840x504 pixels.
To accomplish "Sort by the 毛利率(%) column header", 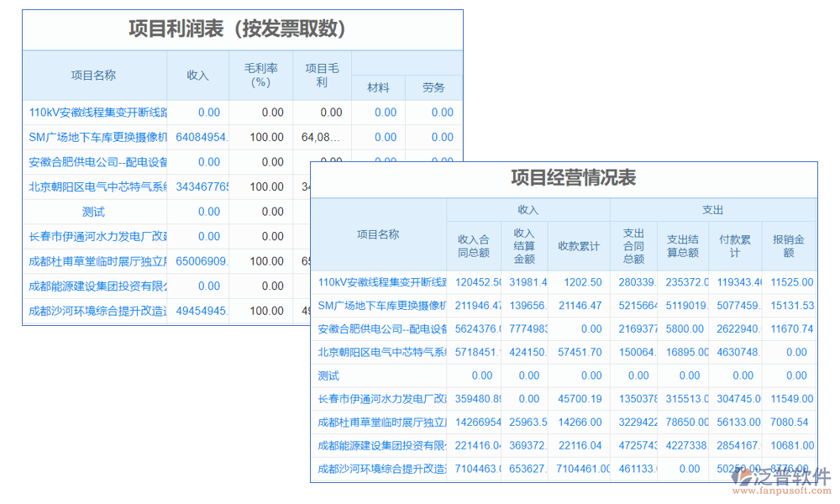I will (x=260, y=75).
